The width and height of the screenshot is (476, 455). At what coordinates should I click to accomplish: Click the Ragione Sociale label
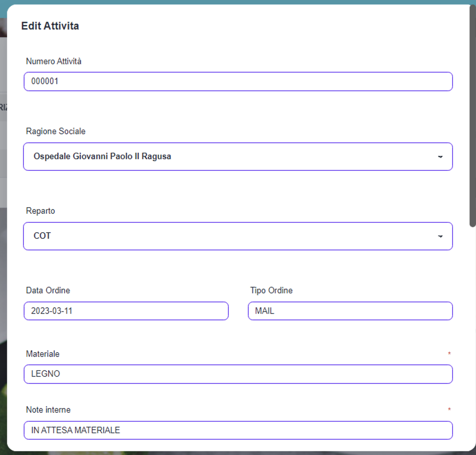pyautogui.click(x=56, y=131)
